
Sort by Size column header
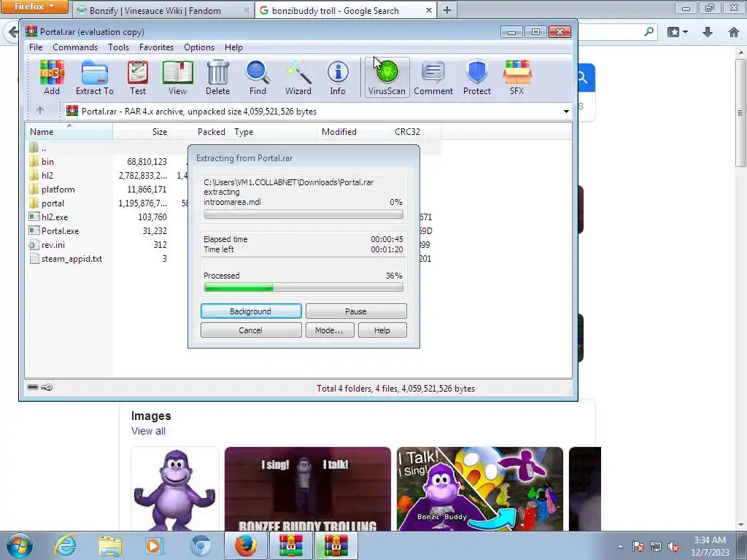142,131
